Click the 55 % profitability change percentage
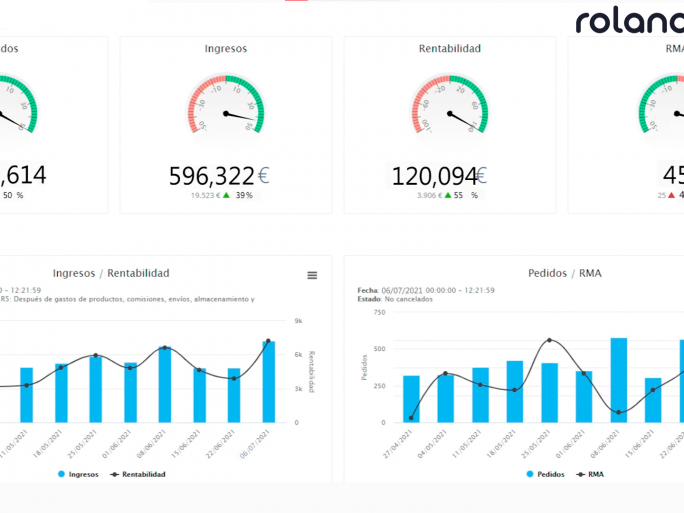Image resolution: width=684 pixels, height=513 pixels. (x=466, y=195)
